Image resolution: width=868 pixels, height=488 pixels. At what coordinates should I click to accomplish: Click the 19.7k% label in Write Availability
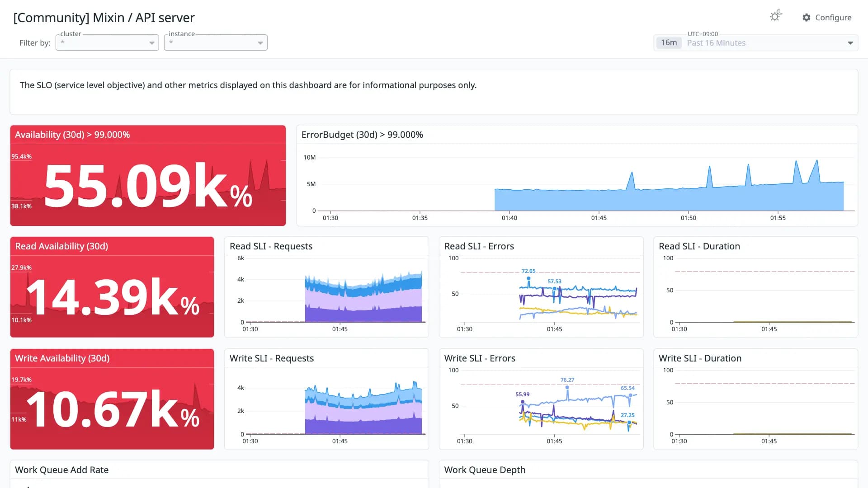point(22,380)
